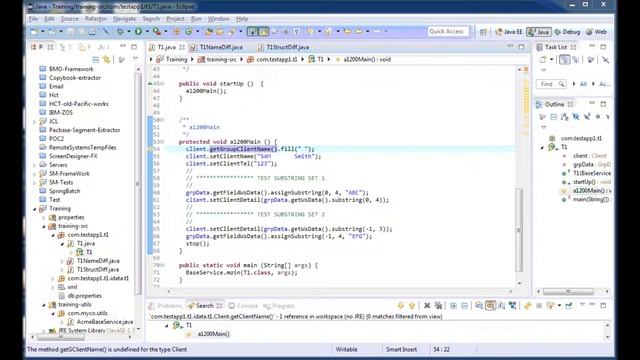This screenshot has width=640, height=360.
Task: Switch to the Java EE perspective
Action: (509, 32)
